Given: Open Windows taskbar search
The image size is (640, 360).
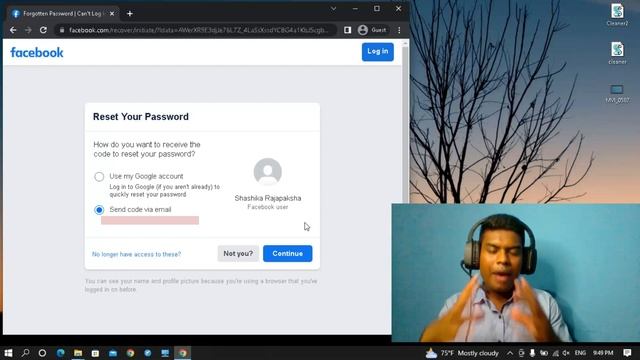Looking at the screenshot, I should (x=25, y=353).
